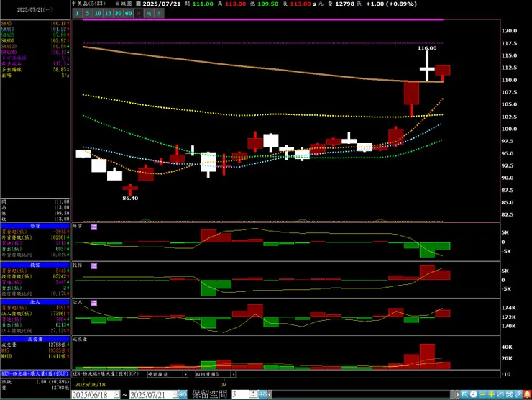Screen dimensions: 532x400
Task: Click the horizontal chart scrollbar track
Action: coord(363,394)
